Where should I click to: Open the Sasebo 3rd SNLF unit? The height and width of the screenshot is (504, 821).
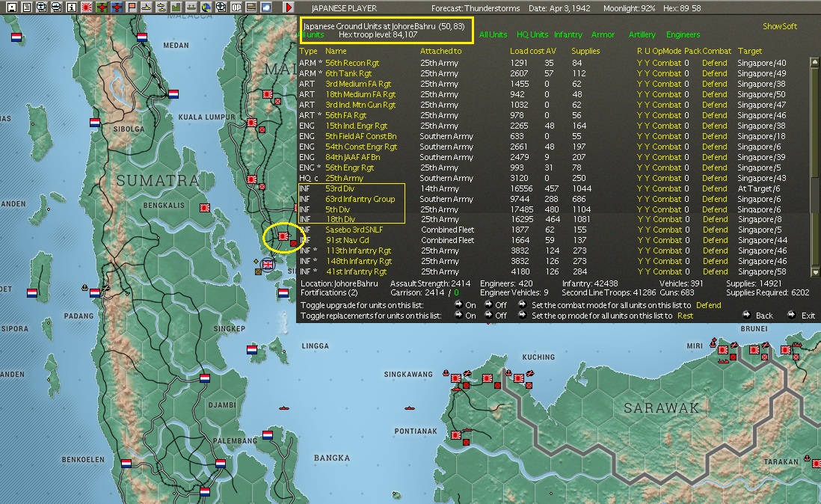pyautogui.click(x=354, y=230)
